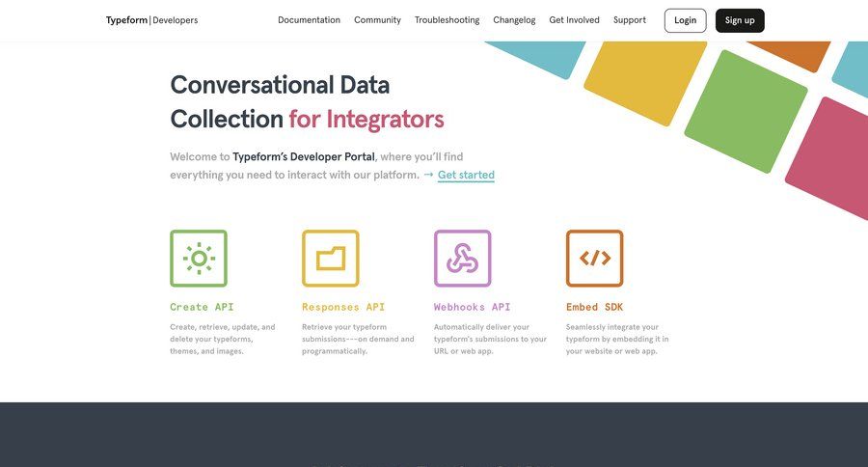Open the Embed SDK code icon
868x467 pixels.
click(x=594, y=259)
